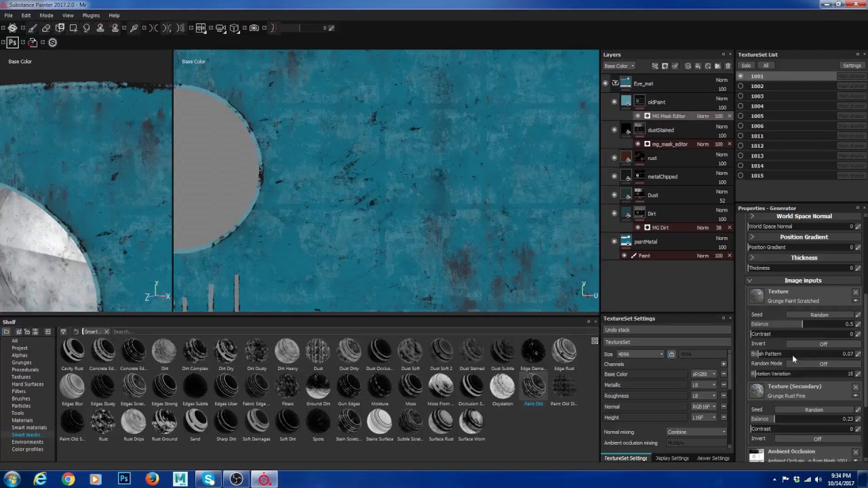Click the trash icon in Layers panel
The width and height of the screenshot is (868, 488).
click(x=728, y=66)
